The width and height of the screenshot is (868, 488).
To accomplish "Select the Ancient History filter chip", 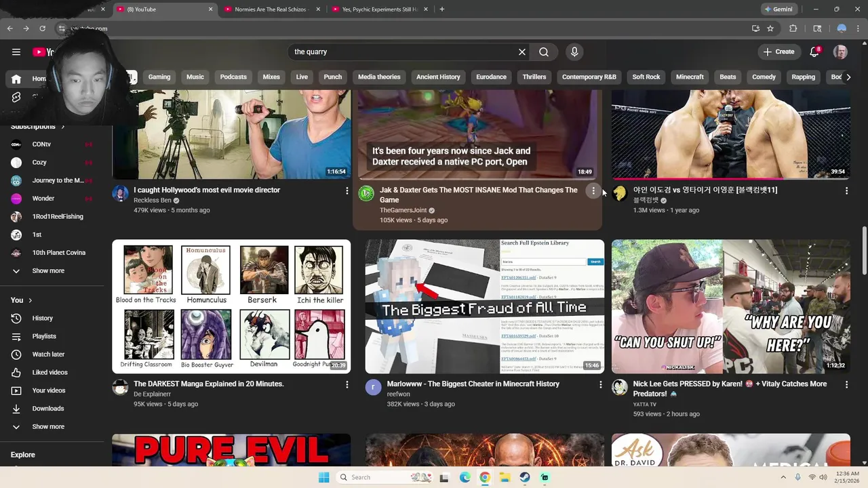I will point(438,77).
